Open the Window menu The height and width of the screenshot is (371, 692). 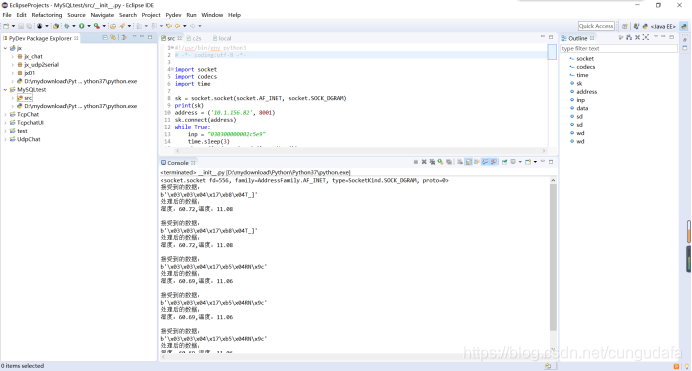(212, 15)
